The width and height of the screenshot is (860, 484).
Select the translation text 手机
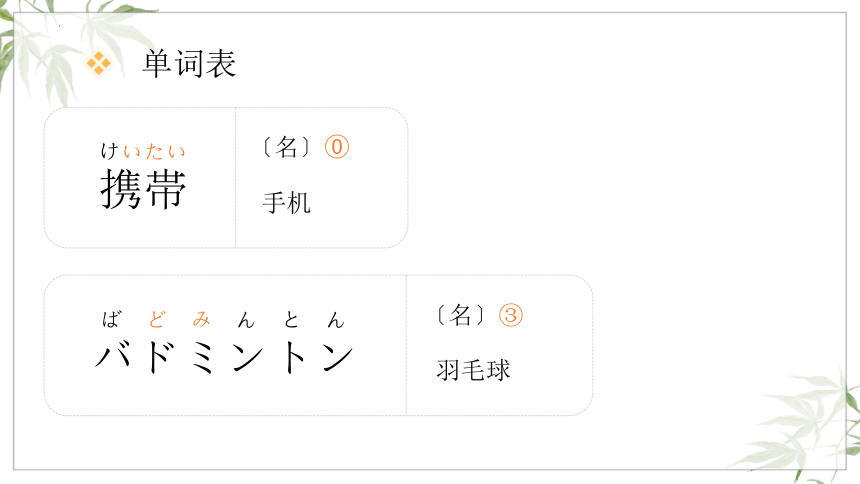click(x=287, y=202)
